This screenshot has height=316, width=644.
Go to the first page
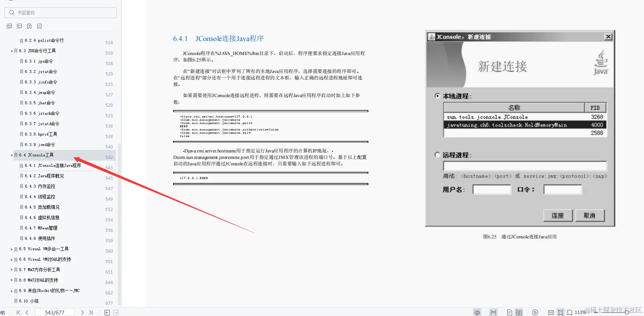(18, 312)
